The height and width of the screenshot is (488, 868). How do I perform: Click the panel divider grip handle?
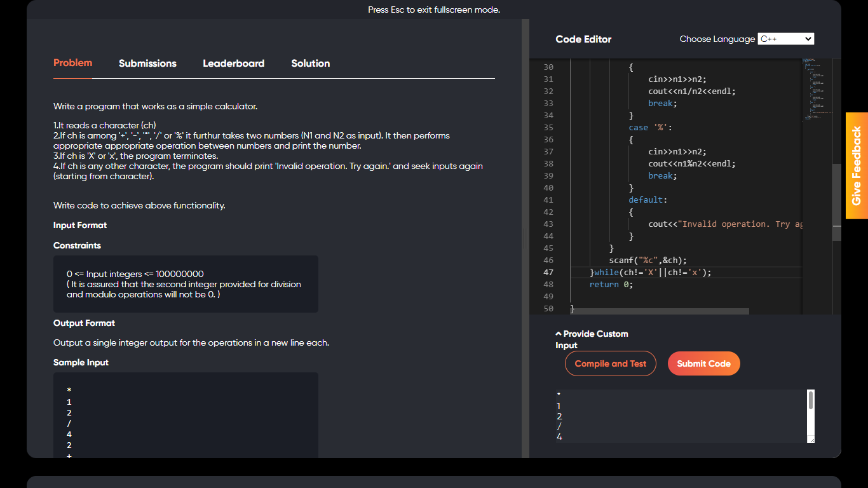coord(525,239)
